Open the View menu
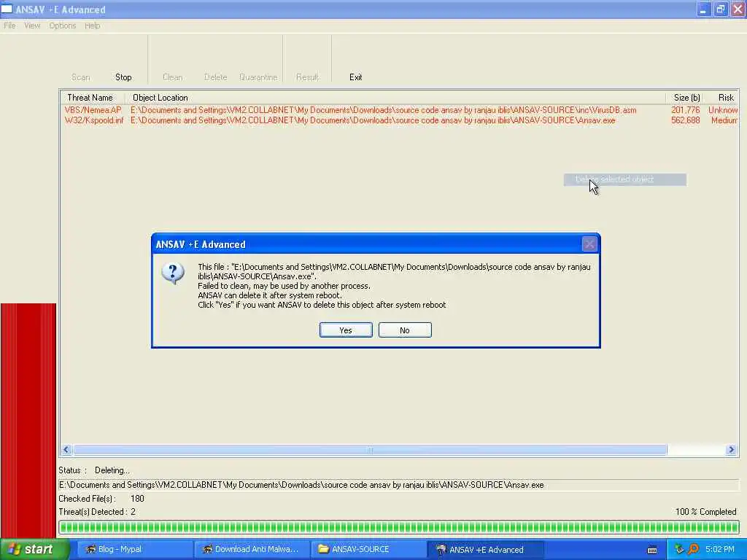Viewport: 747px width, 560px height. [x=32, y=26]
